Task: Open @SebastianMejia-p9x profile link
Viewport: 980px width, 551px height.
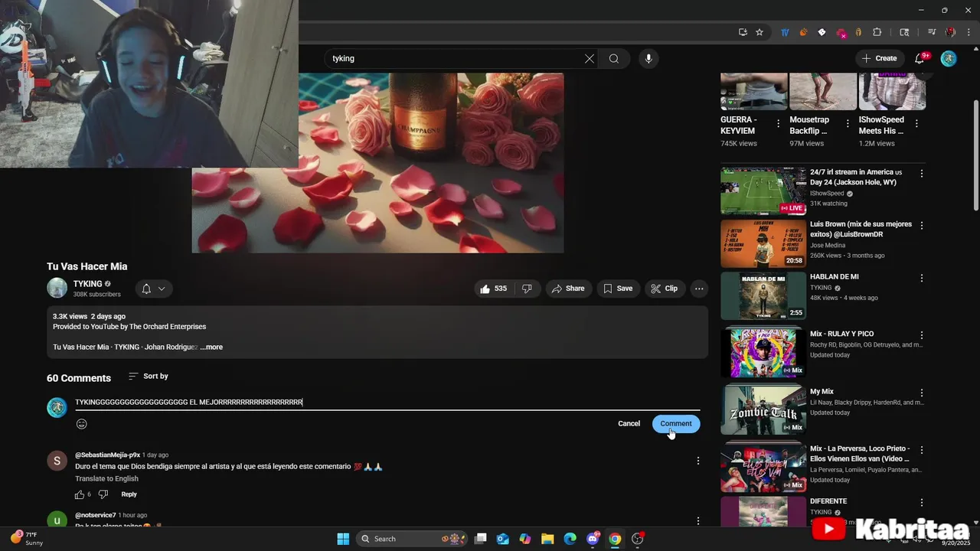Action: 107,455
